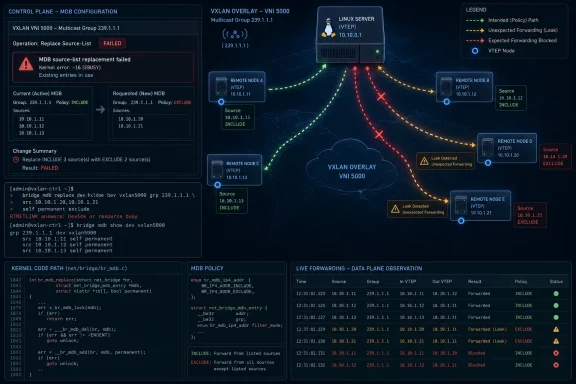Screen dimensions: 576x384
Task: Click the Intended Policy Path legend green arrow
Action: point(475,20)
